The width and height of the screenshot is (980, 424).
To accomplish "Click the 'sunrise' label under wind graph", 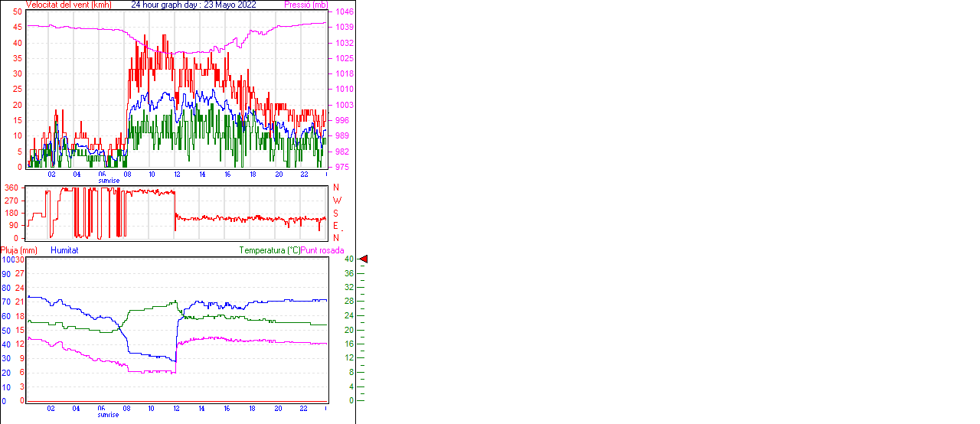I will coord(108,181).
